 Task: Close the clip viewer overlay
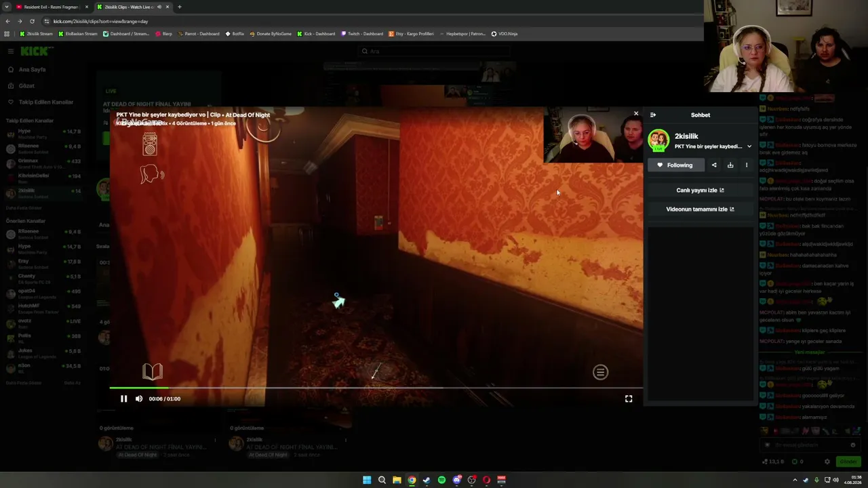(x=636, y=114)
